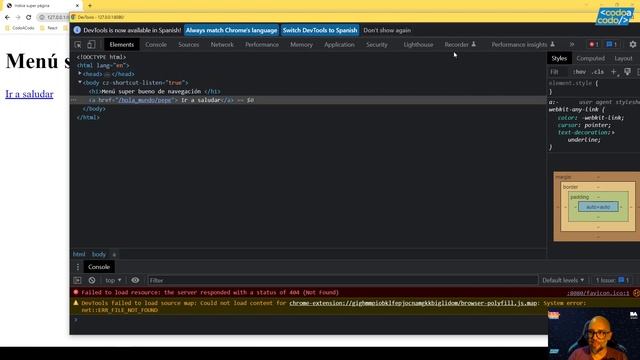Open the Lighthouse tab

[x=418, y=44]
